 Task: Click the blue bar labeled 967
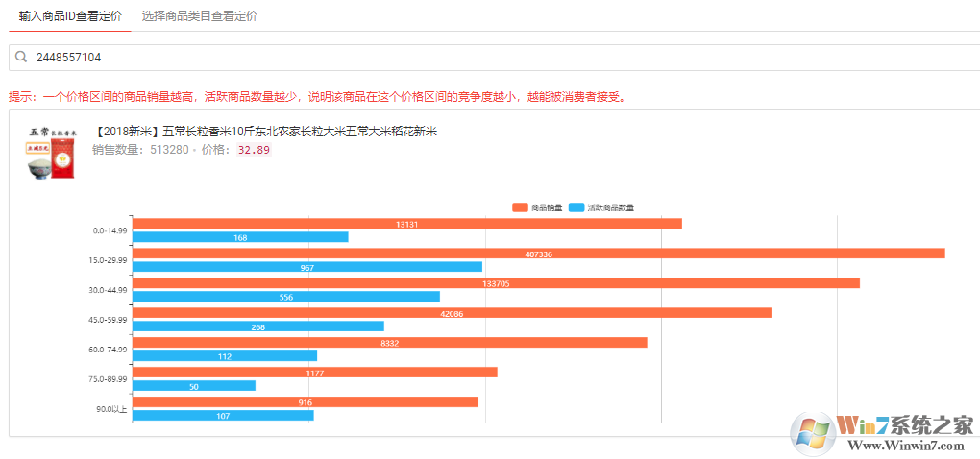coord(307,267)
